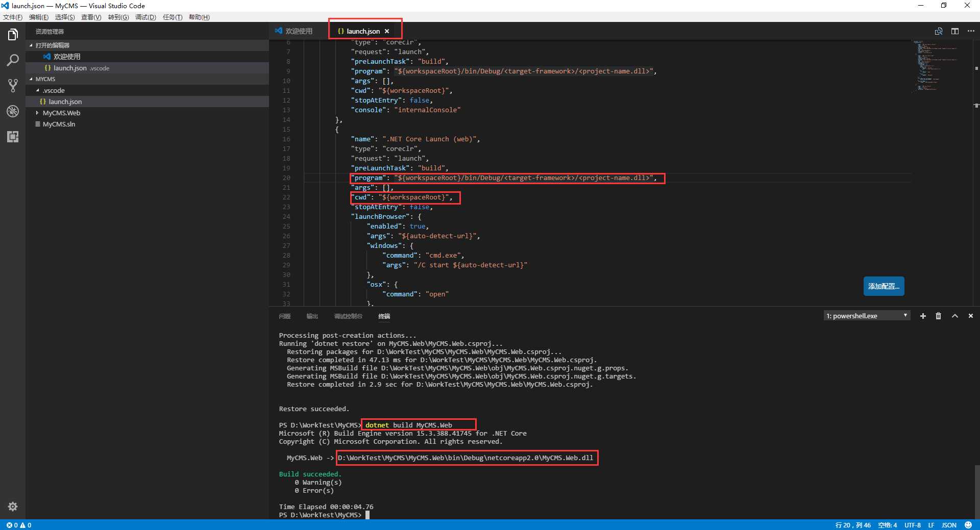Open the Debug view in activity bar

pos(13,111)
